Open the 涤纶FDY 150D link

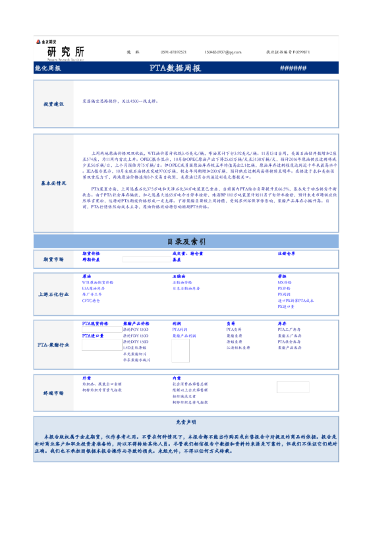coord(136,336)
